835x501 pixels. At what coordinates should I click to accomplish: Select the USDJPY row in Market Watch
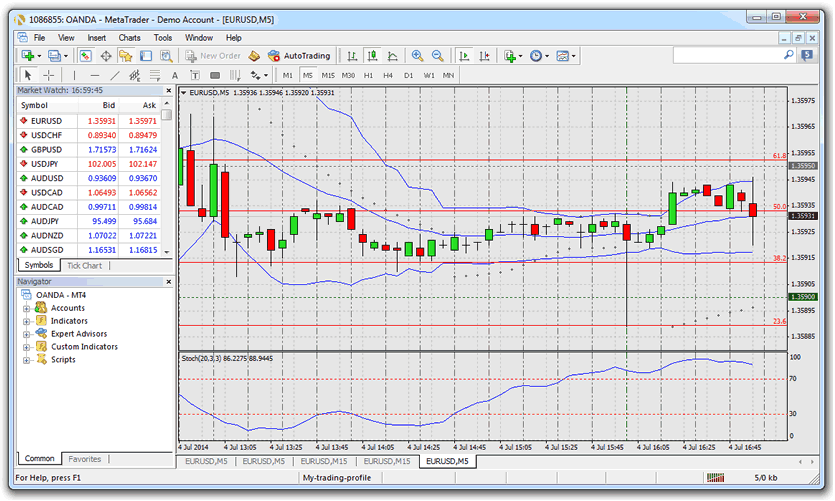[x=89, y=164]
